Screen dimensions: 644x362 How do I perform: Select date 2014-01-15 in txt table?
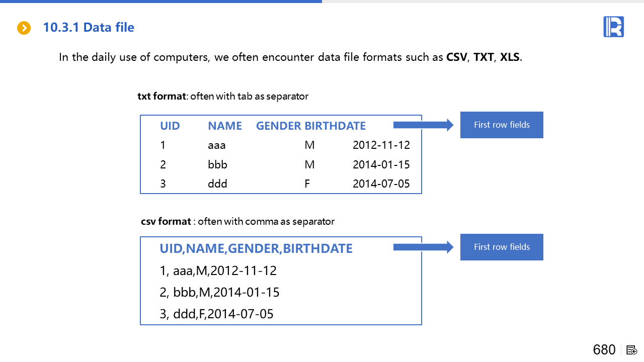381,164
